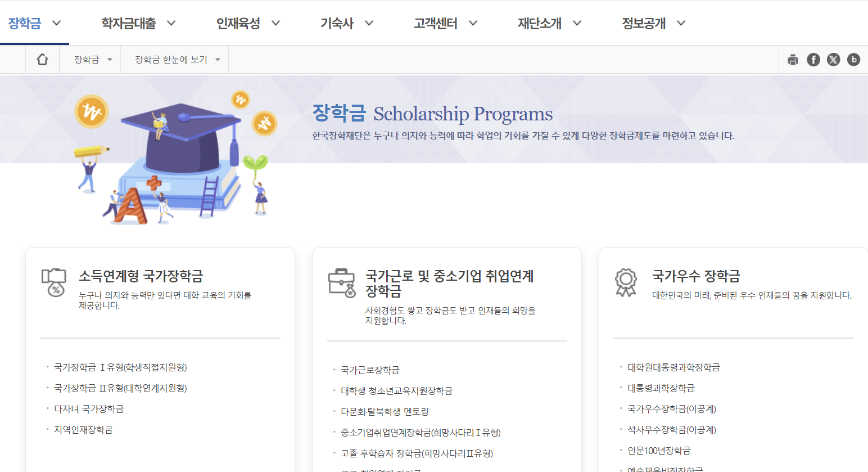Go home using the house icon
The width and height of the screenshot is (868, 472).
click(42, 59)
